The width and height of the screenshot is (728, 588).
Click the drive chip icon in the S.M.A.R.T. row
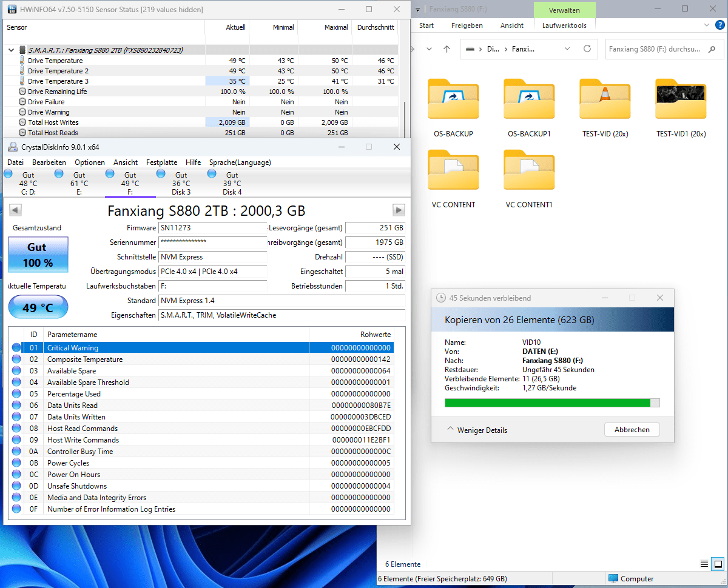coord(22,50)
